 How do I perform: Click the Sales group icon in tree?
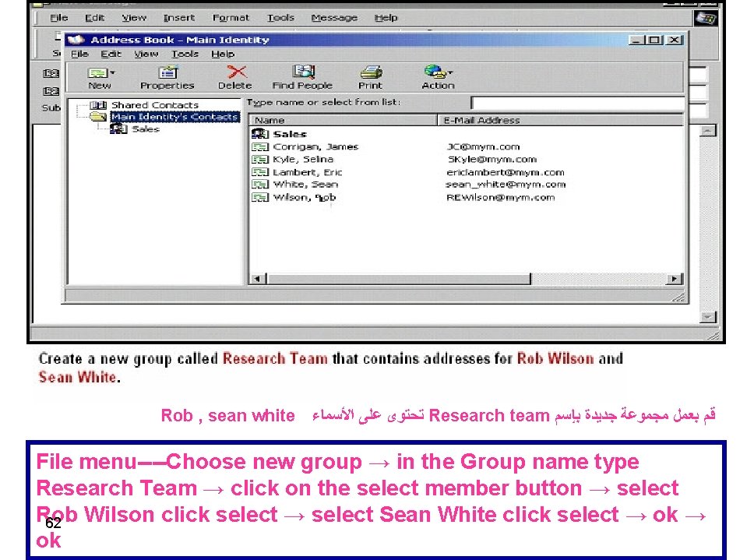pyautogui.click(x=118, y=129)
